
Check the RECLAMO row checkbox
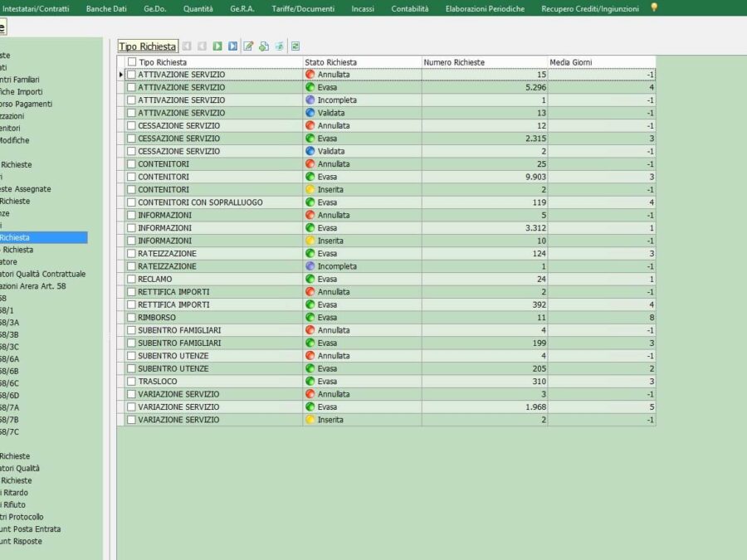[x=131, y=280]
